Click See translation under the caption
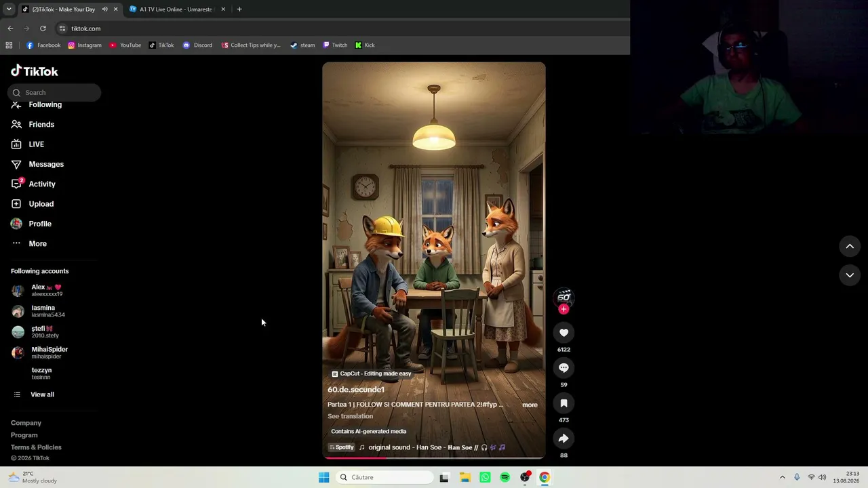The image size is (868, 488). tap(350, 416)
